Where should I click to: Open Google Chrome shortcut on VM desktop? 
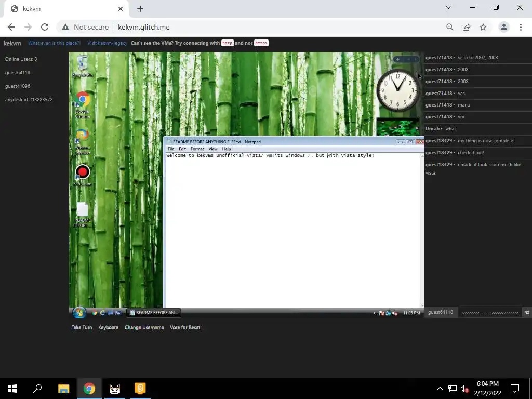83,104
